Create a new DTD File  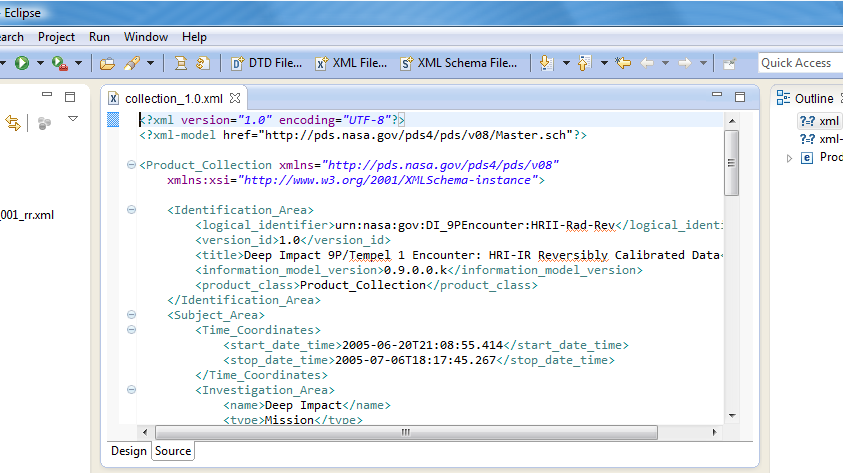pyautogui.click(x=266, y=63)
